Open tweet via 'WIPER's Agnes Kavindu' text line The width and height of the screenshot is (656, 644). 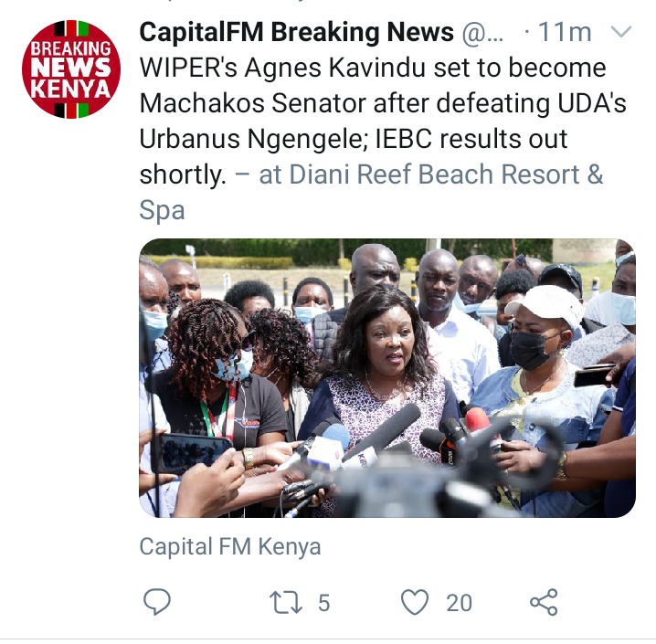[373, 69]
